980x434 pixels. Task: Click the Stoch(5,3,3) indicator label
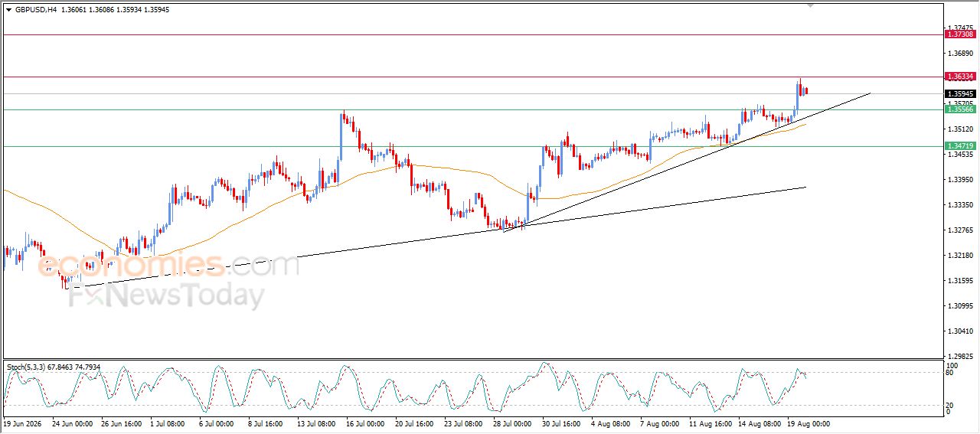tap(27, 367)
